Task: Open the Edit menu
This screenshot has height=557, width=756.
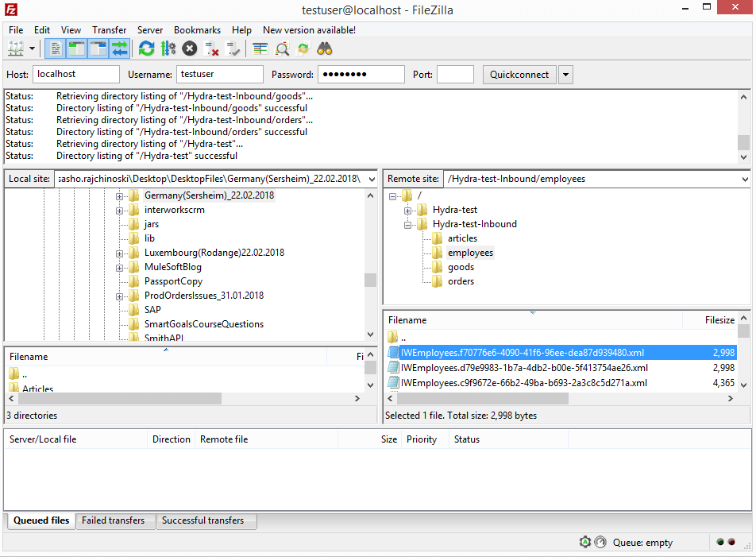Action: [42, 30]
